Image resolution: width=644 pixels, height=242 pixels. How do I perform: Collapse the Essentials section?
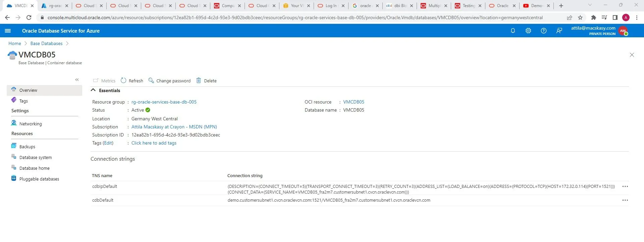93,90
